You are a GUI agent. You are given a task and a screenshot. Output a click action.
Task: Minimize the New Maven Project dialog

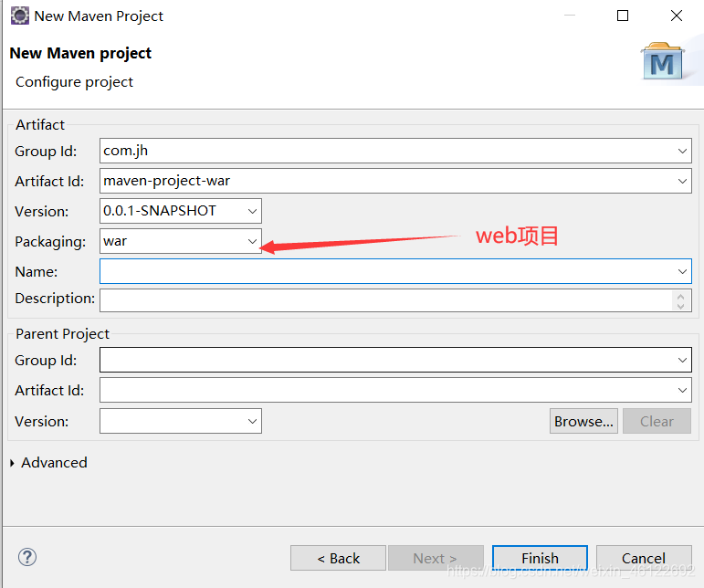point(570,16)
